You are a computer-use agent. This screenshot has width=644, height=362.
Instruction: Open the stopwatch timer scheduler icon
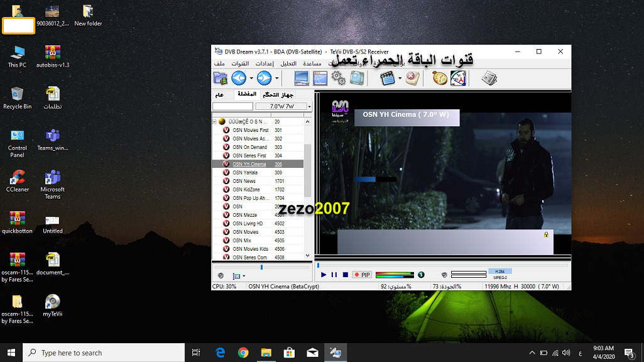point(439,78)
